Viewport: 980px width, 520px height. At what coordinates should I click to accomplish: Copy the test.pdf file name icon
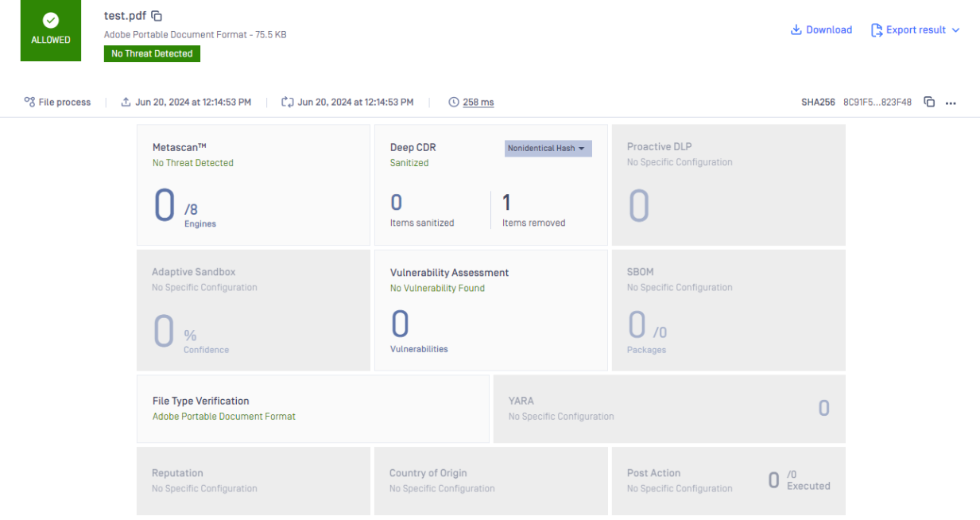click(157, 16)
